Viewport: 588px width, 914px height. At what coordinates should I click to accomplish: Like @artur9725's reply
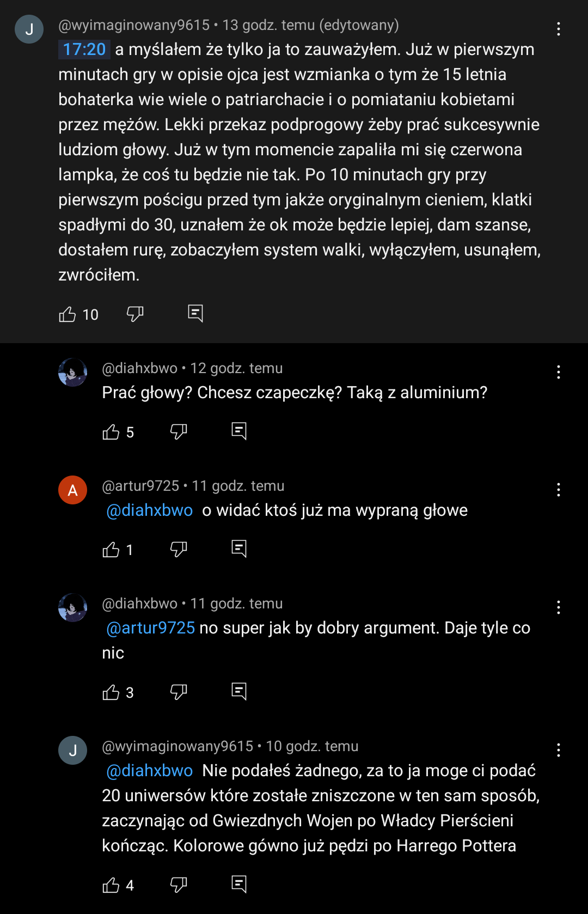tap(111, 550)
